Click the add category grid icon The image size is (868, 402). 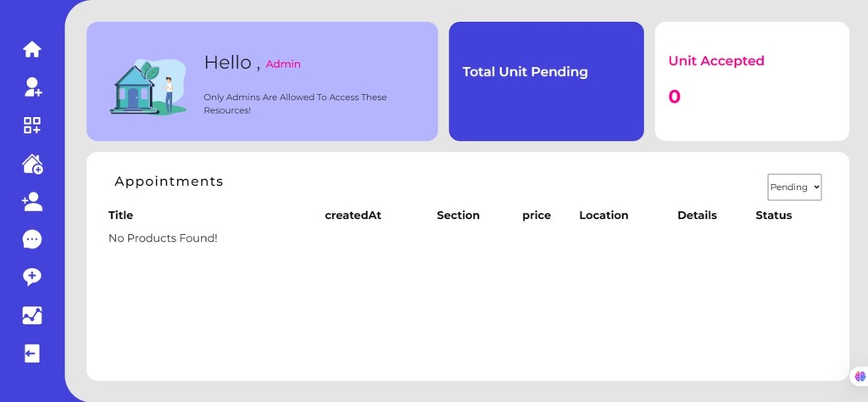[x=32, y=126]
